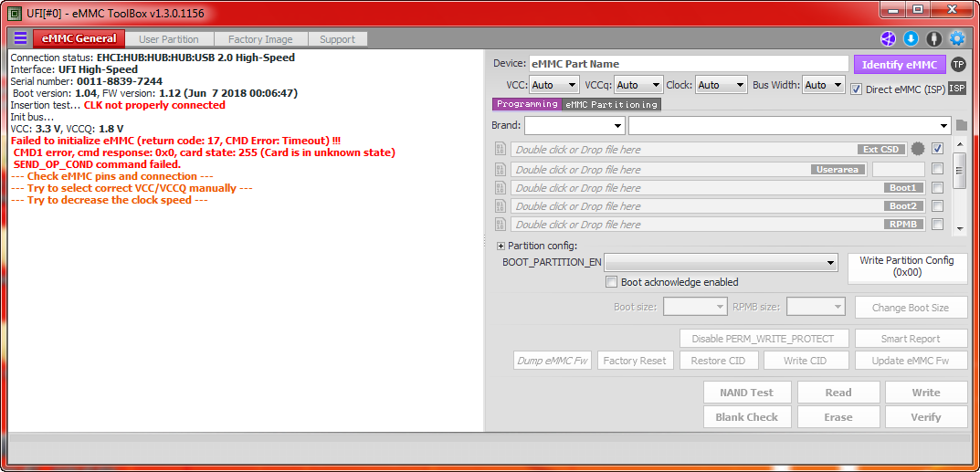
Task: Click the Erase button
Action: (838, 416)
